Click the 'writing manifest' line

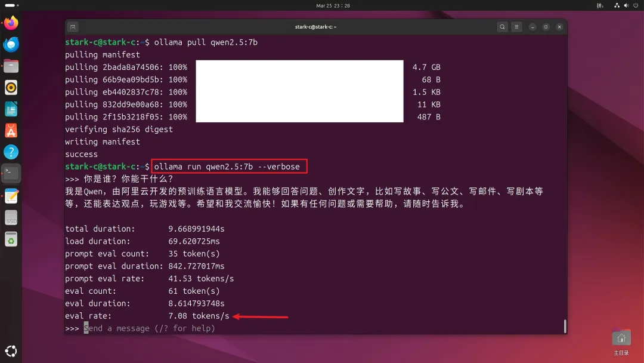point(103,141)
